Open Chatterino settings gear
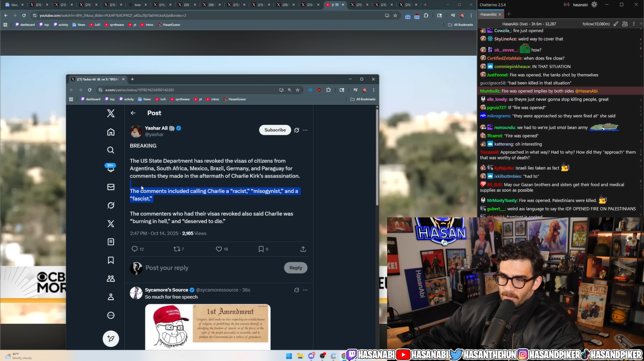Image resolution: width=644 pixels, height=361 pixels. coord(594,5)
